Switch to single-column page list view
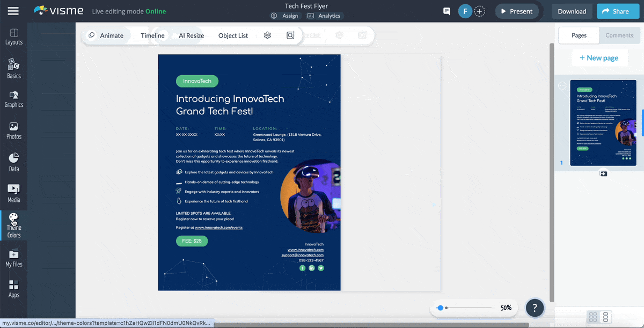 (605, 317)
